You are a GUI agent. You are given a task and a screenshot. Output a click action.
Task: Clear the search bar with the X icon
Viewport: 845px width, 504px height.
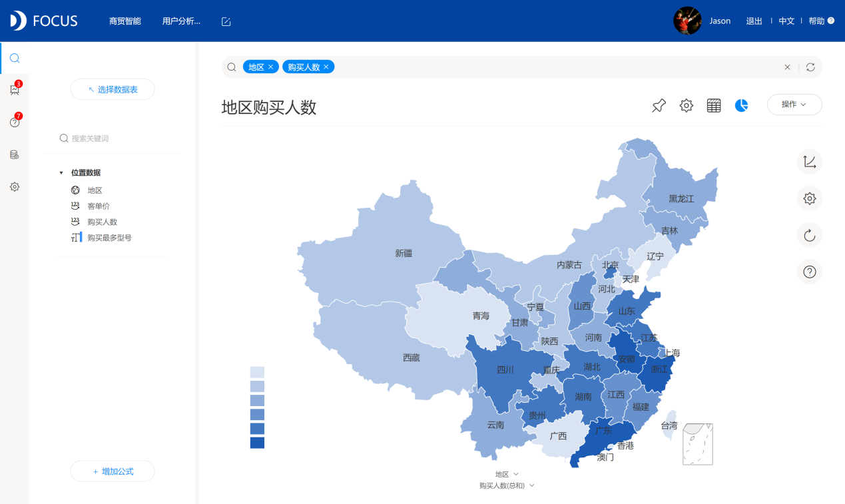[x=788, y=67]
